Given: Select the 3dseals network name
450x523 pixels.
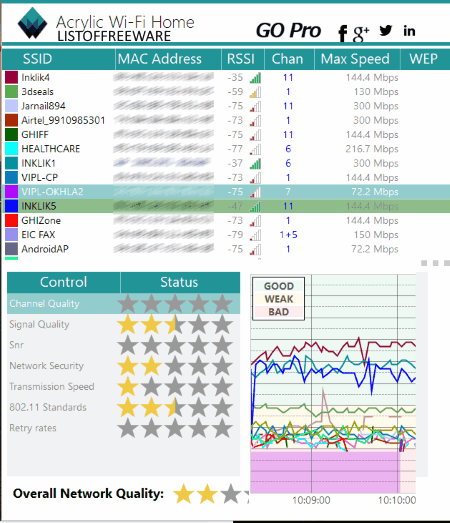Looking at the screenshot, I should pos(37,92).
